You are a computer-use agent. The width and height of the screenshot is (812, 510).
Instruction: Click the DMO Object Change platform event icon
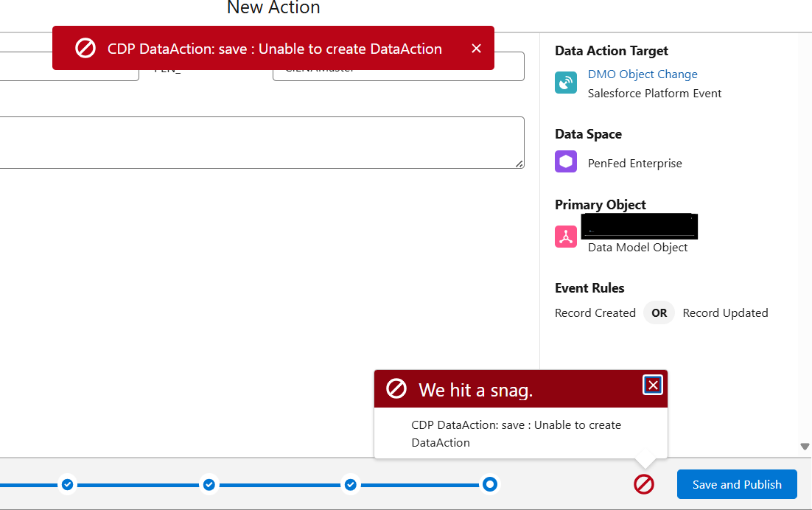[565, 83]
